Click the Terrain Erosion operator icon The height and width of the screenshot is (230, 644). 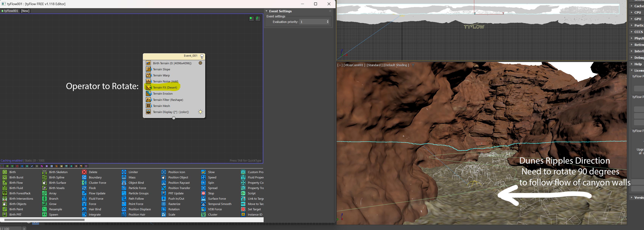[149, 93]
